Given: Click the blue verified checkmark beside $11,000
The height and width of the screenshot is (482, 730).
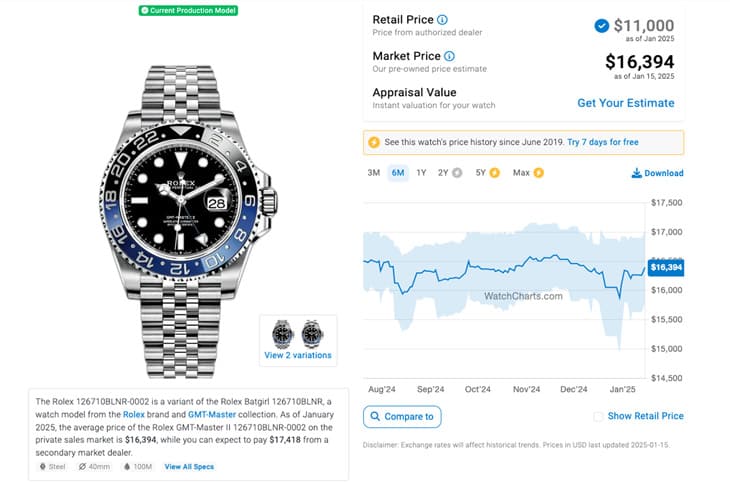Looking at the screenshot, I should [x=601, y=26].
